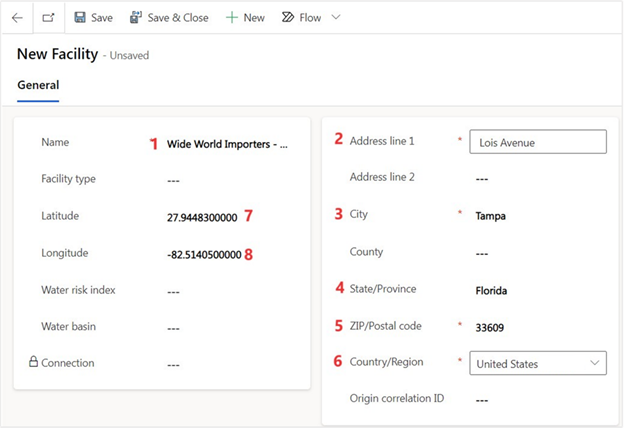Image resolution: width=624 pixels, height=428 pixels.
Task: Open the Flow menu
Action: (301, 18)
